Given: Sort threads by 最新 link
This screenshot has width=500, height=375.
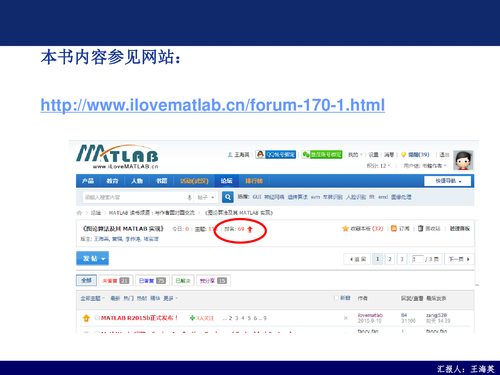Looking at the screenshot, I should tap(115, 298).
